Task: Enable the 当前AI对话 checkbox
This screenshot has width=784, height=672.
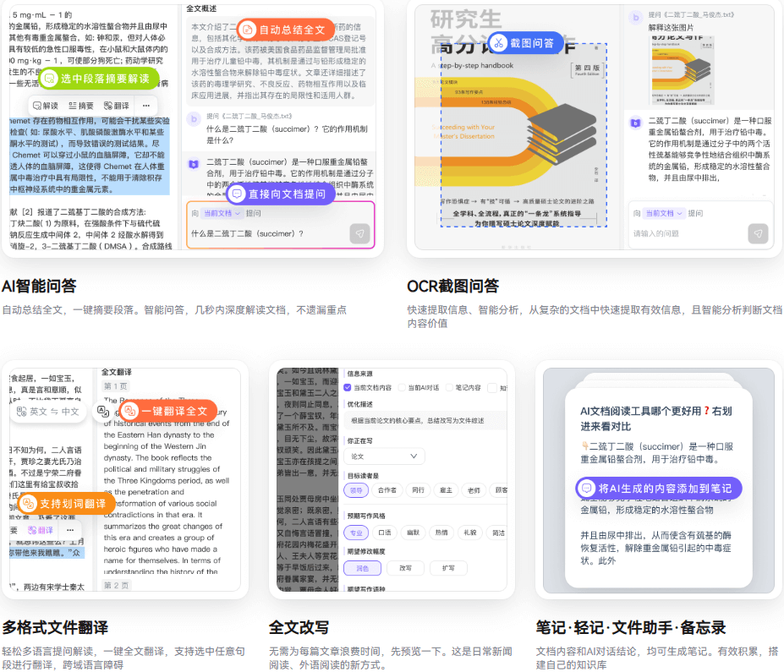Action: point(402,387)
